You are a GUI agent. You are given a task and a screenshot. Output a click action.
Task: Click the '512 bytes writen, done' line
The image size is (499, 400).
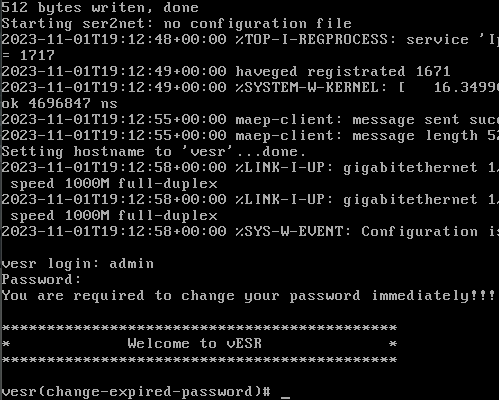pyautogui.click(x=100, y=7)
